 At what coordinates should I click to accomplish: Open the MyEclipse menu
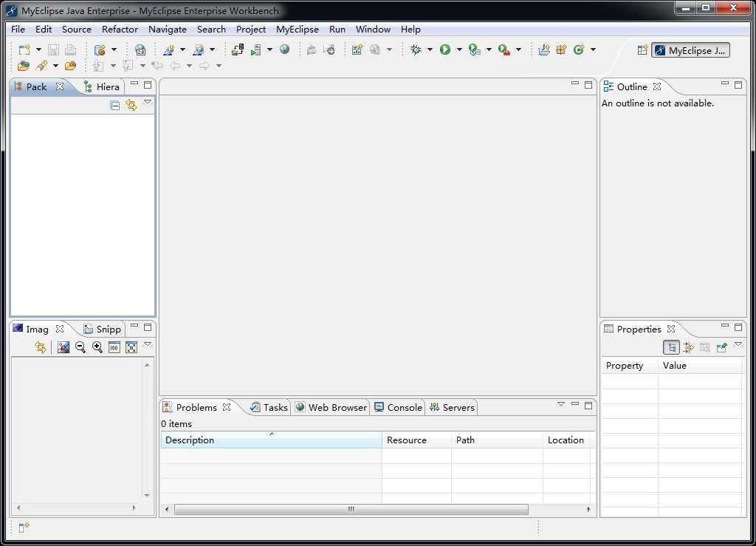coord(297,30)
